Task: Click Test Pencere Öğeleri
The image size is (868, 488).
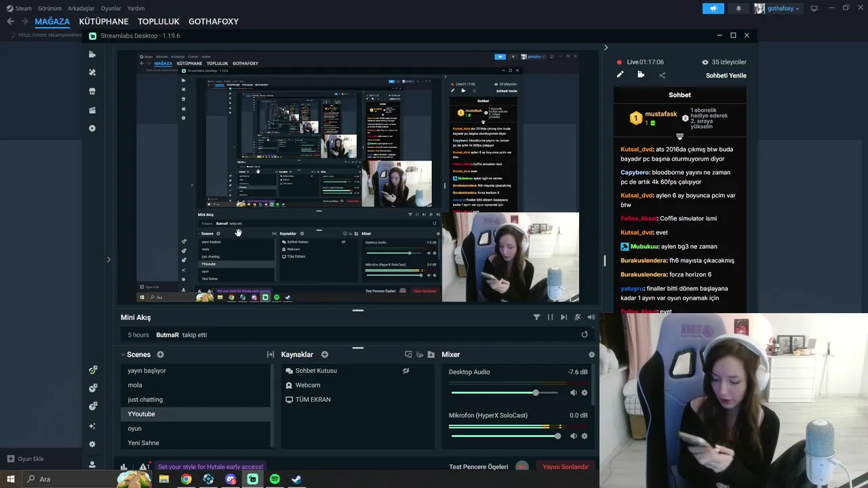Action: click(478, 466)
